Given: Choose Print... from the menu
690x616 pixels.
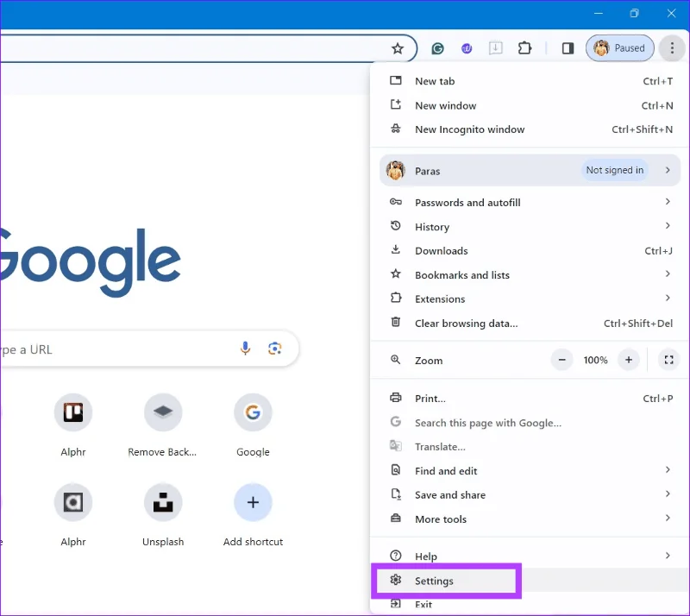Looking at the screenshot, I should [x=530, y=399].
